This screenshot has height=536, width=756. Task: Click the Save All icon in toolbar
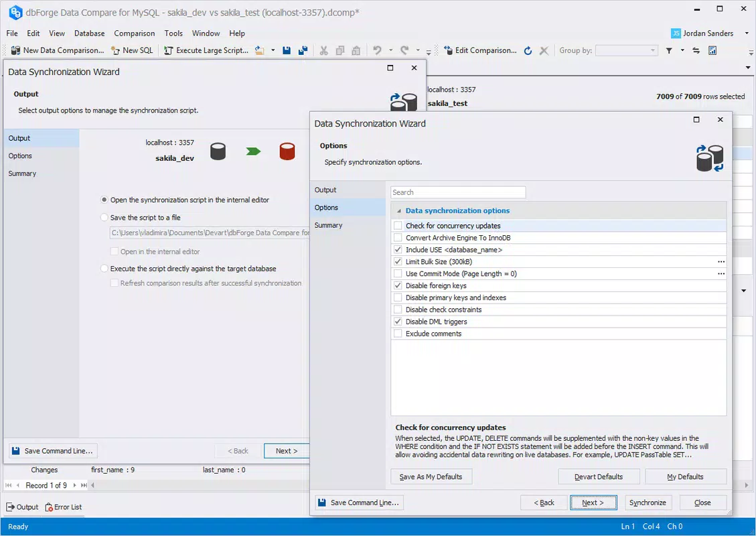[x=303, y=50]
